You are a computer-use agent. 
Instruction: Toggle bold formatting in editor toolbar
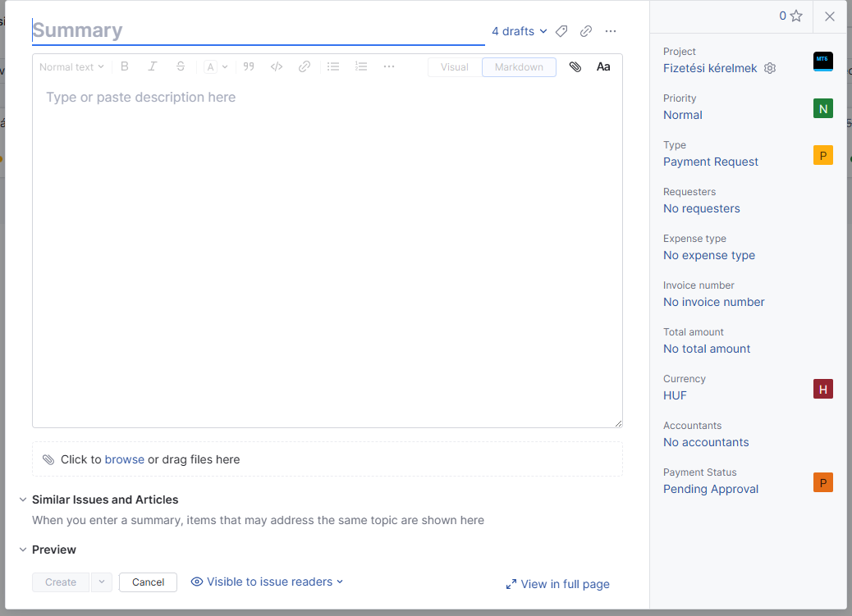tap(125, 67)
